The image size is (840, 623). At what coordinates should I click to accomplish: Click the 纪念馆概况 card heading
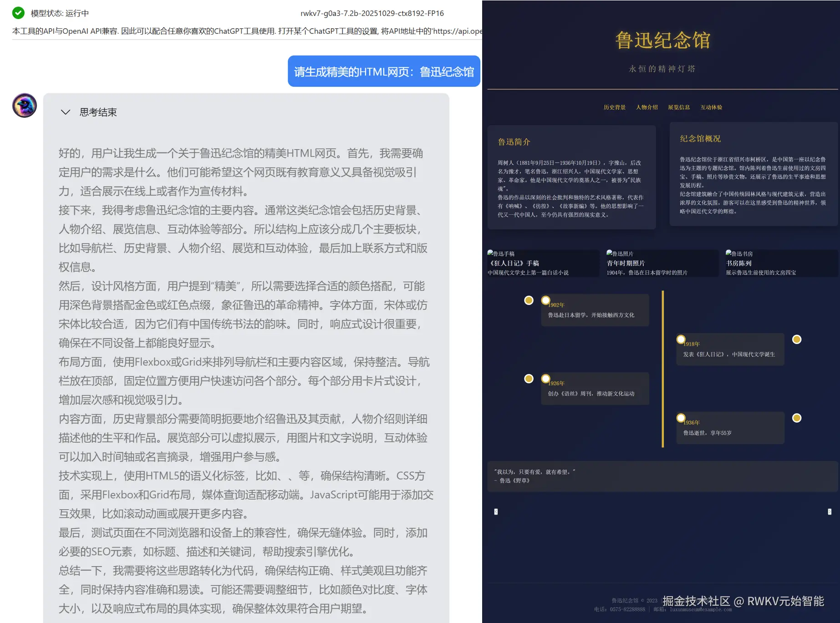[700, 139]
